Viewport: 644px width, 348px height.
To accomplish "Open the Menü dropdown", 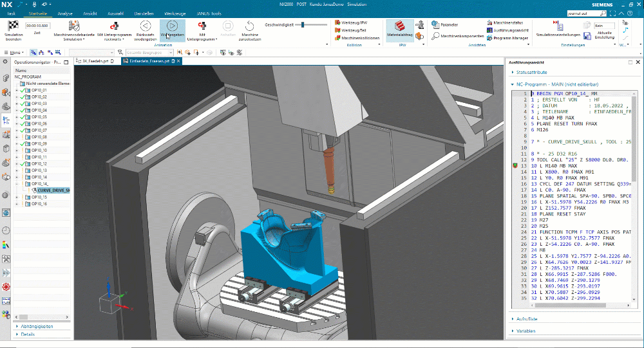I will pyautogui.click(x=14, y=53).
